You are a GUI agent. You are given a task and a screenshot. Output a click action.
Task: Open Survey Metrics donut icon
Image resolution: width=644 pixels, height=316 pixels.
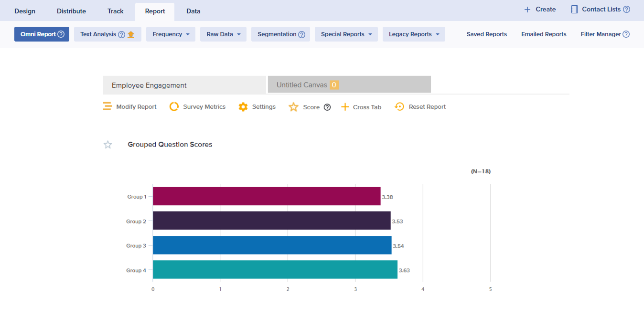pos(174,106)
